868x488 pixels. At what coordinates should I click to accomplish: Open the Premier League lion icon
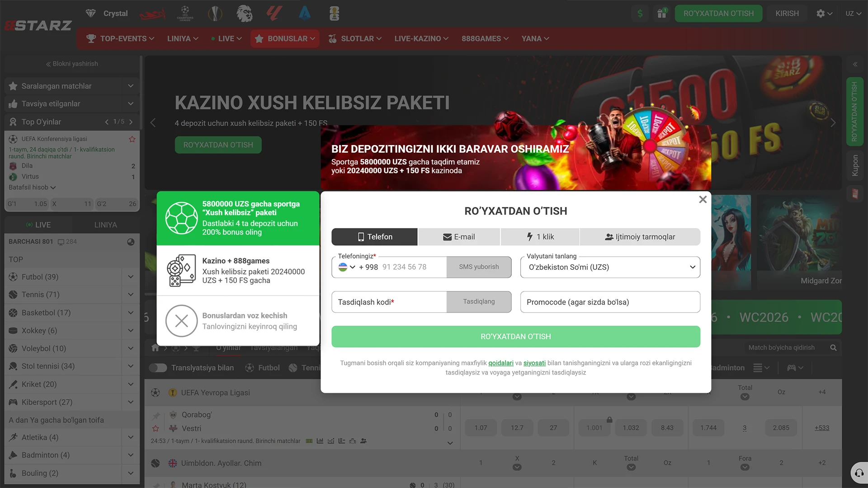(x=244, y=14)
